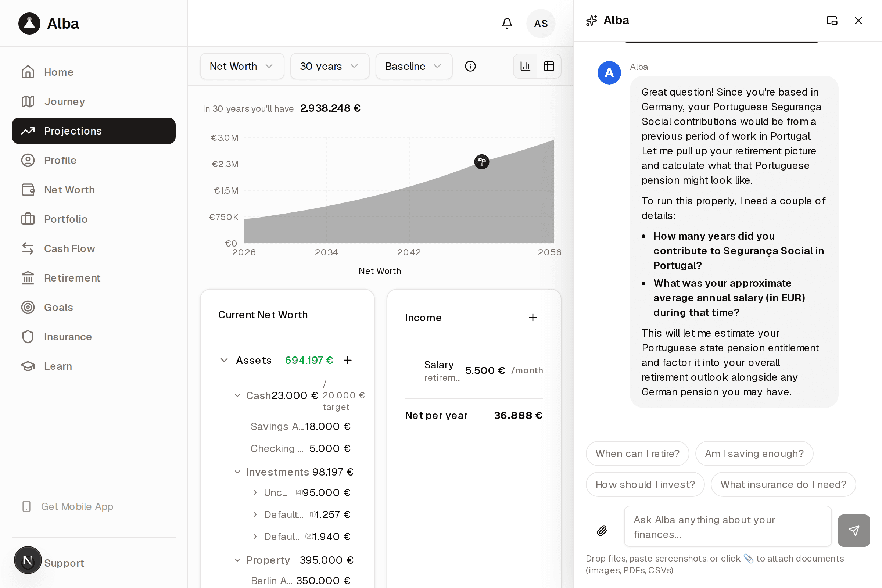Viewport: 882px width, 588px height.
Task: Open the 30 years timeframe dropdown
Action: point(330,66)
